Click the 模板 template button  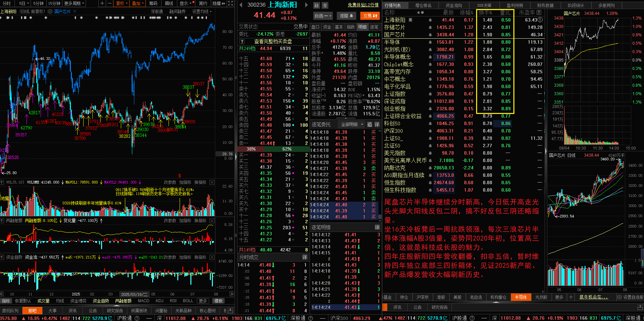tap(219, 301)
